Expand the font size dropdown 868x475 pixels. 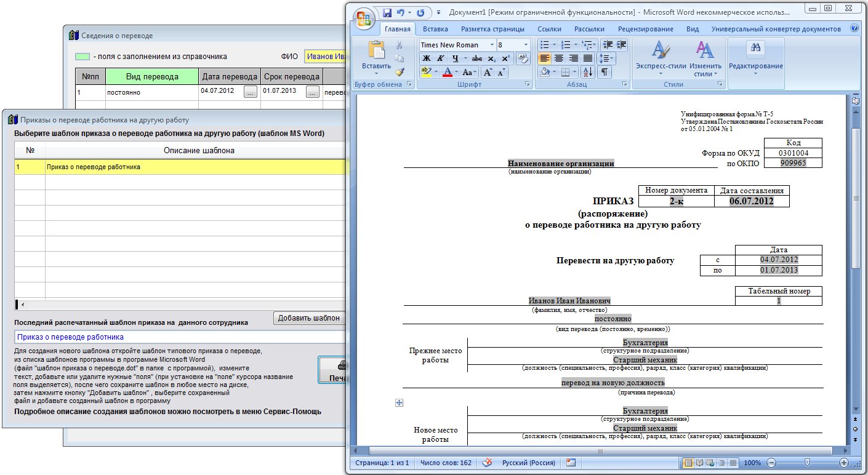click(526, 45)
